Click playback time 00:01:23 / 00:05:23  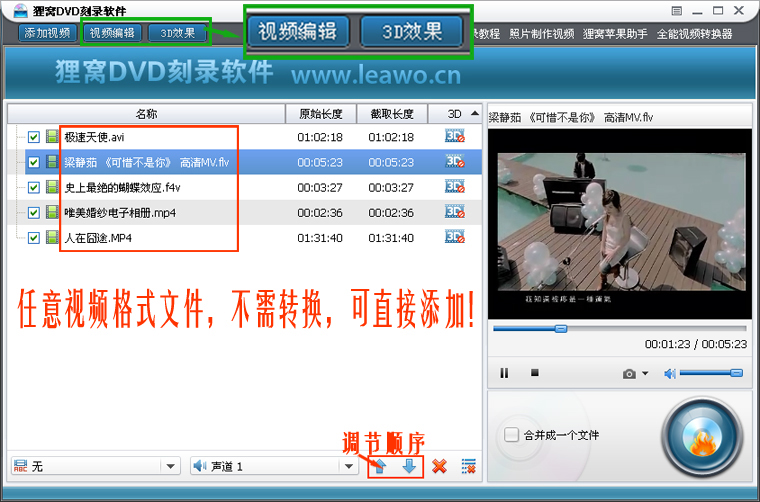click(x=696, y=344)
